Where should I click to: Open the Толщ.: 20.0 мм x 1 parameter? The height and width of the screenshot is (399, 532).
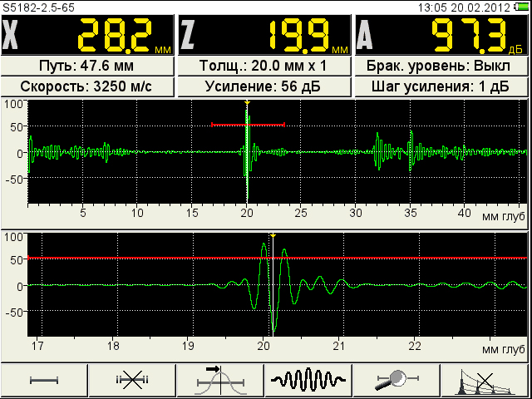264,66
